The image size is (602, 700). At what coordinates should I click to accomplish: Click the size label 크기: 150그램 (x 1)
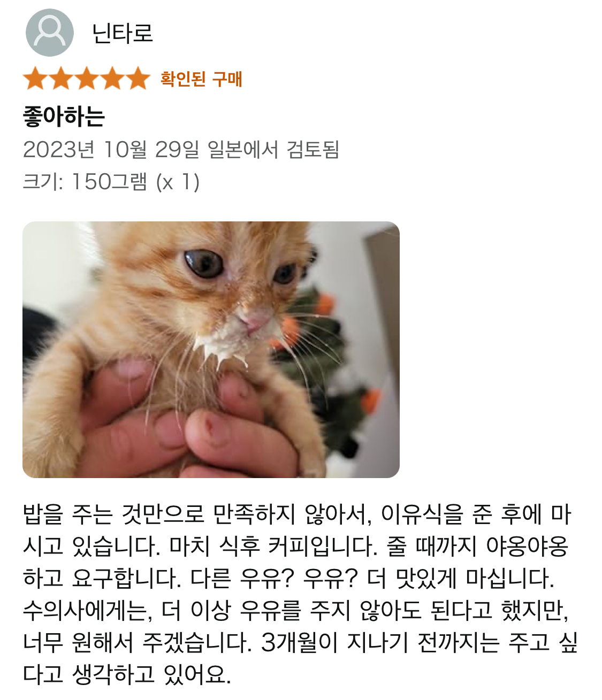(x=111, y=182)
